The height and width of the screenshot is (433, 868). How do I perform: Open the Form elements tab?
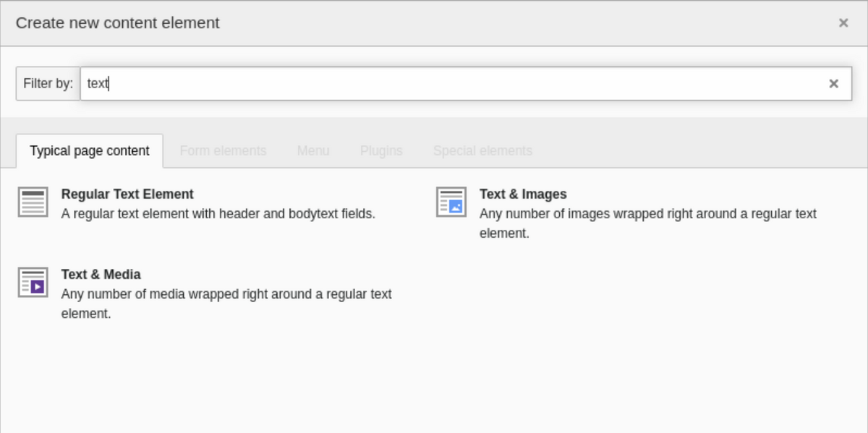[x=223, y=150]
